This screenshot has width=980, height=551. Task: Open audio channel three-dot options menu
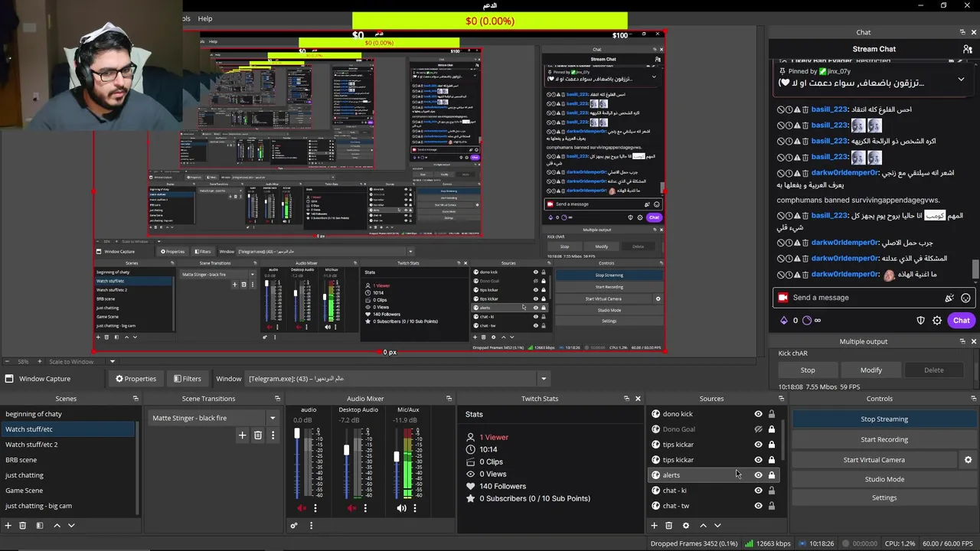coord(315,508)
